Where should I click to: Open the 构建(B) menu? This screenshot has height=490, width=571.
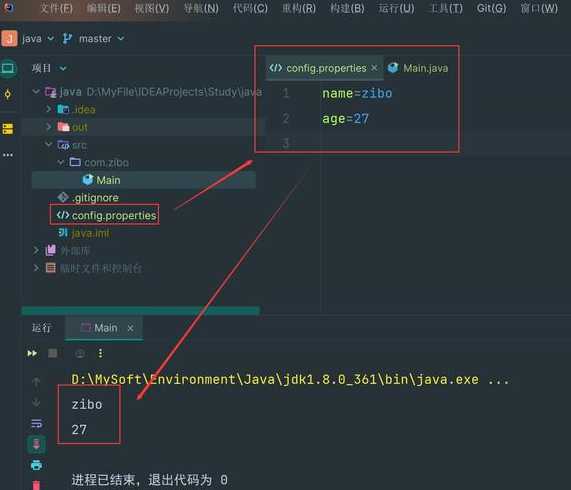pyautogui.click(x=347, y=8)
